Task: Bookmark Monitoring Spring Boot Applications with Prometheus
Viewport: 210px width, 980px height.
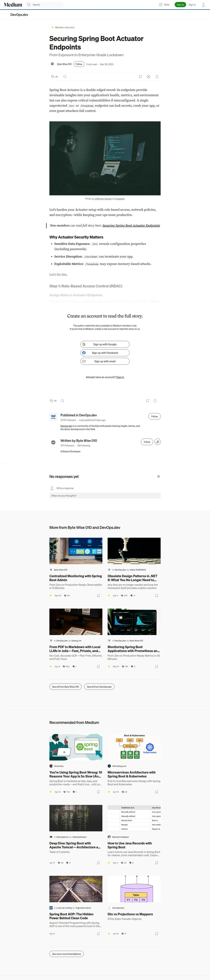Action: tap(157, 667)
